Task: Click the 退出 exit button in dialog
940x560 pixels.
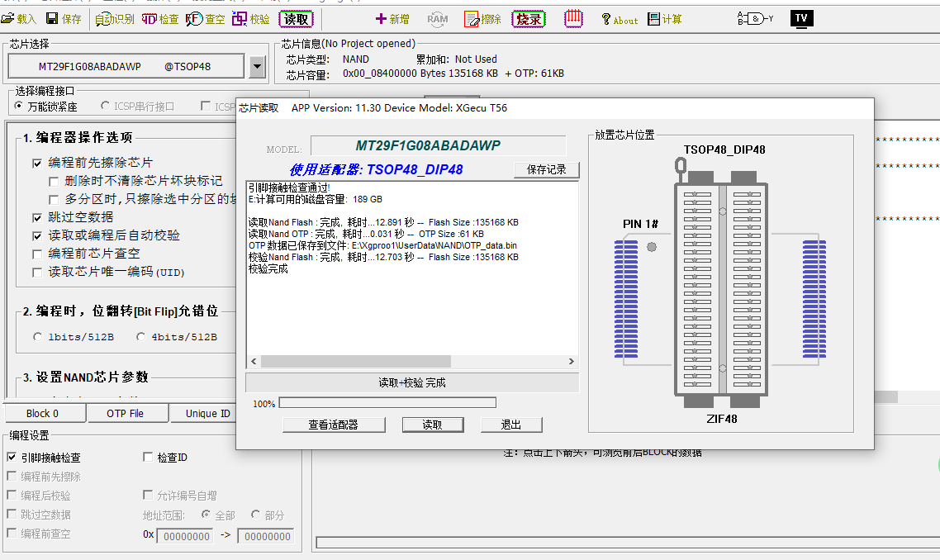Action: (x=511, y=425)
